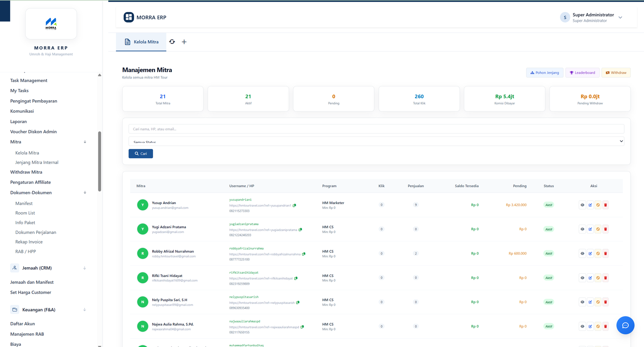Copy referral link for Nely Puspita Sari
Screen dimensions: 644x347
click(x=298, y=303)
